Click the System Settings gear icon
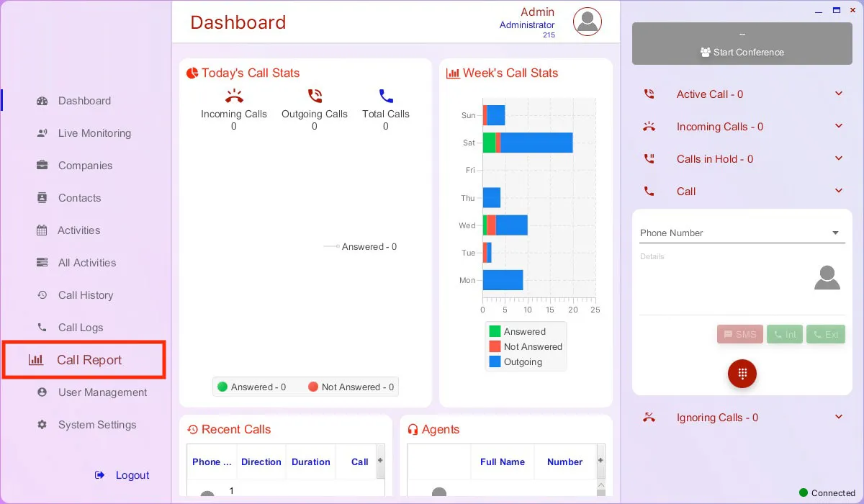864x504 pixels. pos(42,425)
